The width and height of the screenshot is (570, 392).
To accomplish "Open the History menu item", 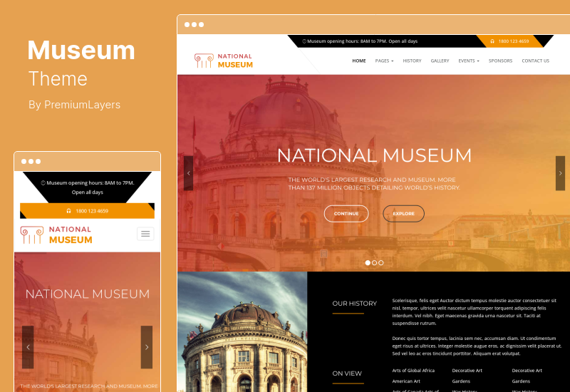I will (x=412, y=61).
